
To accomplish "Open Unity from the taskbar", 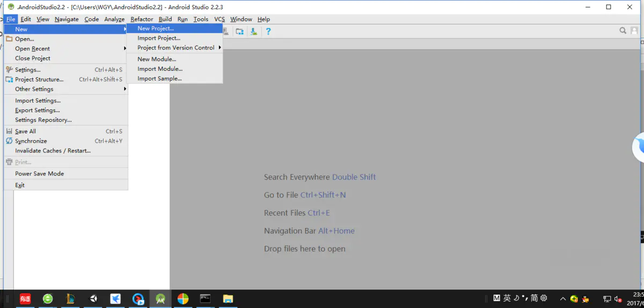I will [93, 299].
